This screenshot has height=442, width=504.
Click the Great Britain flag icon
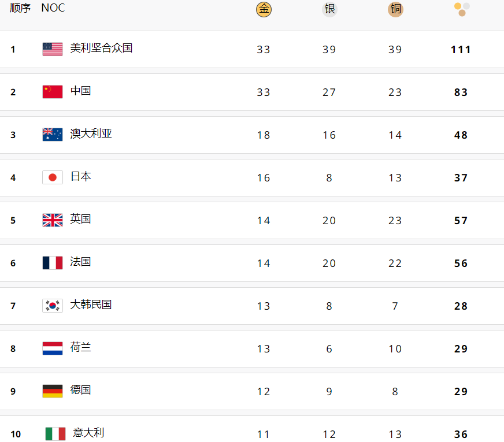pyautogui.click(x=53, y=220)
